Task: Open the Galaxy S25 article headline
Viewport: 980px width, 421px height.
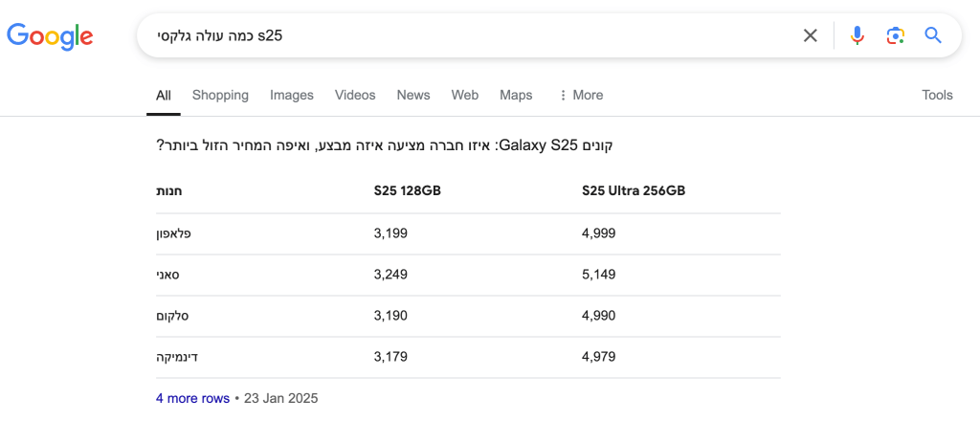Action: click(x=385, y=146)
